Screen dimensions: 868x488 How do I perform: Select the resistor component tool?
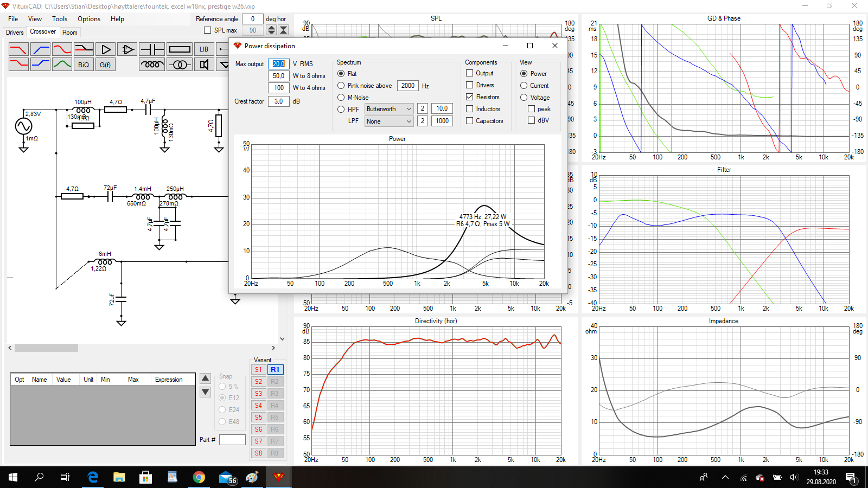point(180,49)
